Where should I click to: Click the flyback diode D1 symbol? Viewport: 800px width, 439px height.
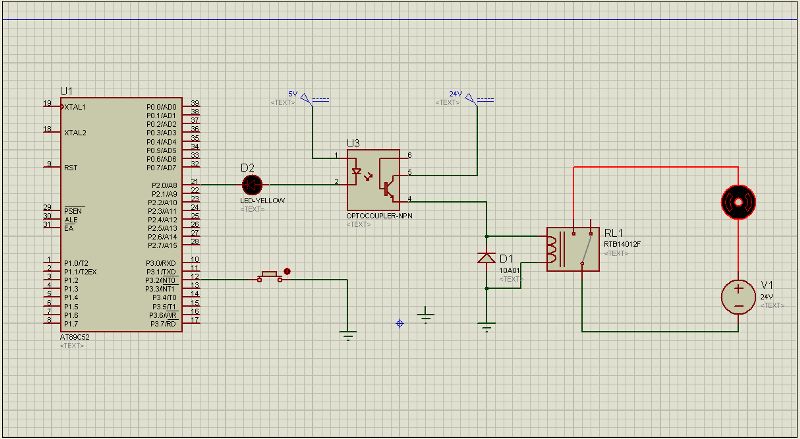pyautogui.click(x=486, y=258)
